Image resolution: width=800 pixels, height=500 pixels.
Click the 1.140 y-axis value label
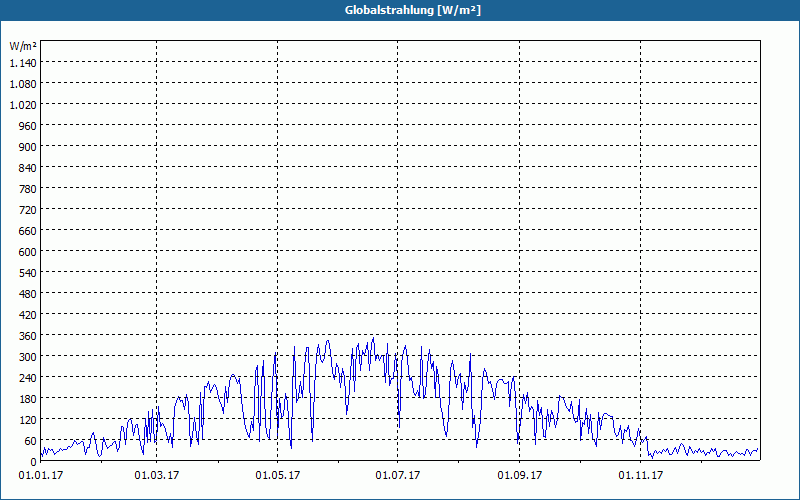click(23, 63)
